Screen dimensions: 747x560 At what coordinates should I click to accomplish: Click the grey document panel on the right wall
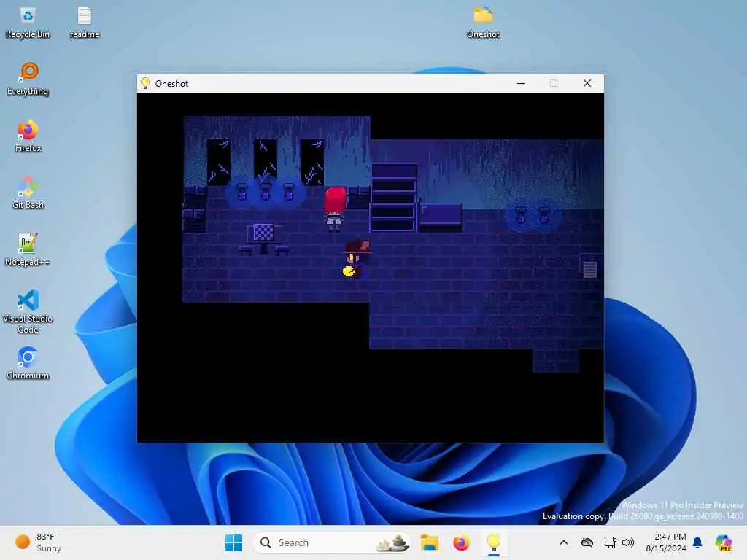[x=589, y=270]
